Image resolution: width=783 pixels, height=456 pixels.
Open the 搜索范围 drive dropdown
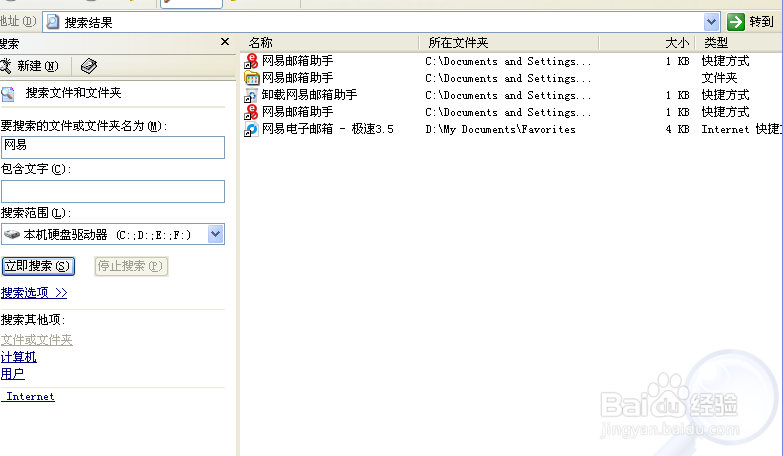pyautogui.click(x=216, y=234)
